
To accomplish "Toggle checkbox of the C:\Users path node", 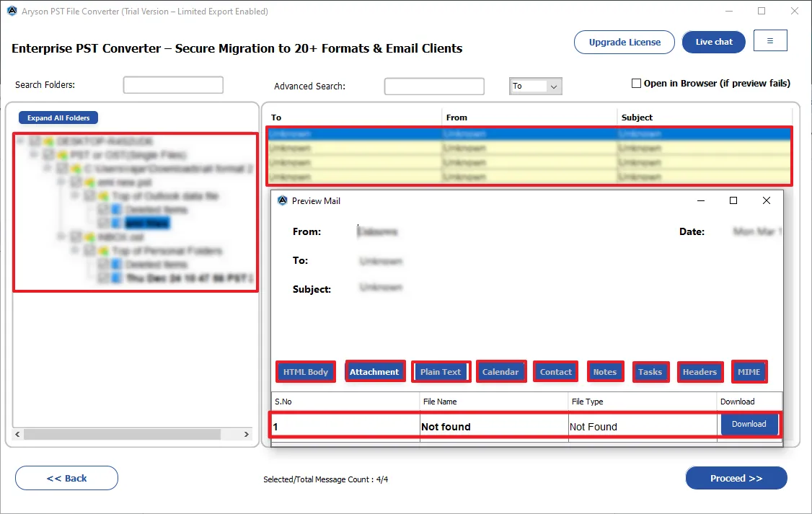I will (62, 169).
